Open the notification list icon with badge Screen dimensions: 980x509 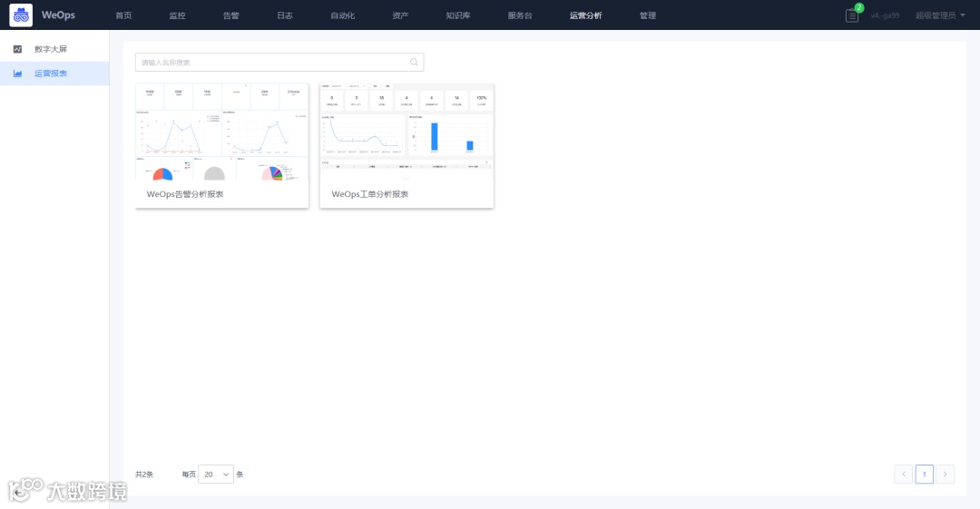[852, 15]
